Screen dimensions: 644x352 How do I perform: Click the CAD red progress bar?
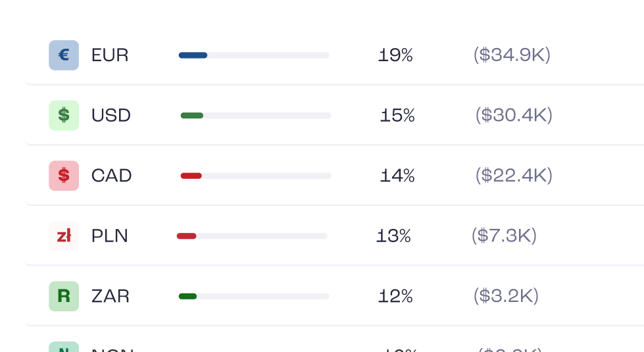pyautogui.click(x=256, y=176)
